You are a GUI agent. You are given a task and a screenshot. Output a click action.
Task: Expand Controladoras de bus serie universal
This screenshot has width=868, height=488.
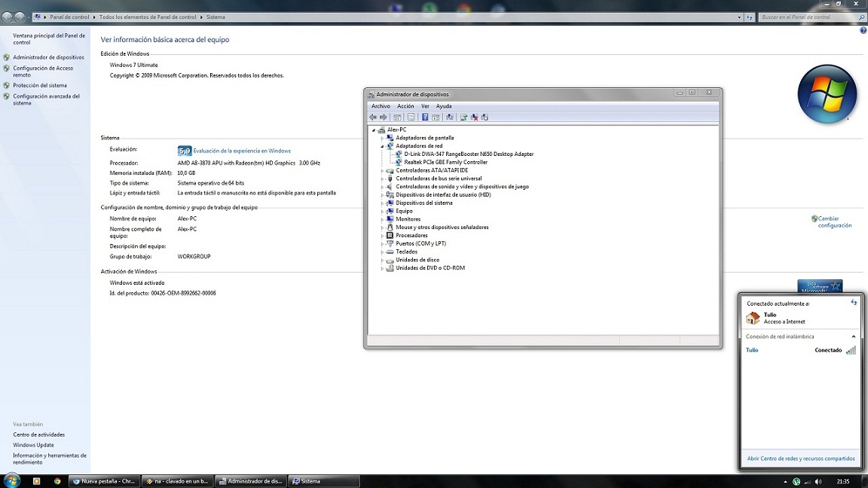click(382, 178)
